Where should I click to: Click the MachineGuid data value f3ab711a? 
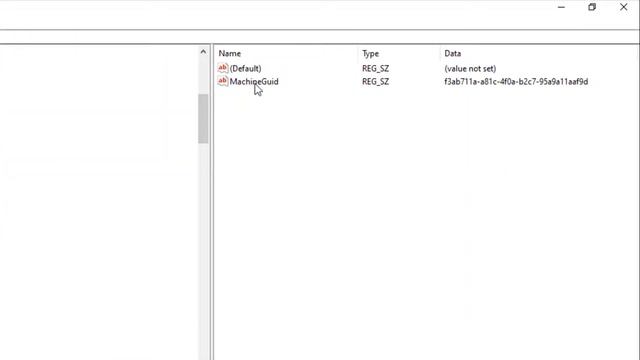(516, 82)
